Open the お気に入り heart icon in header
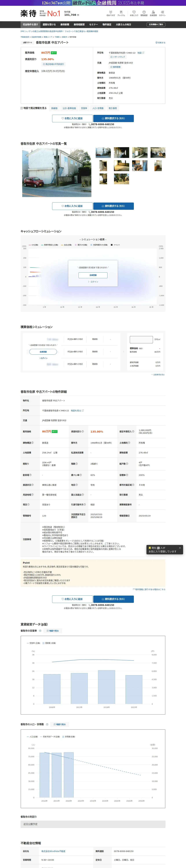This screenshot has height=868, width=186. tap(134, 13)
